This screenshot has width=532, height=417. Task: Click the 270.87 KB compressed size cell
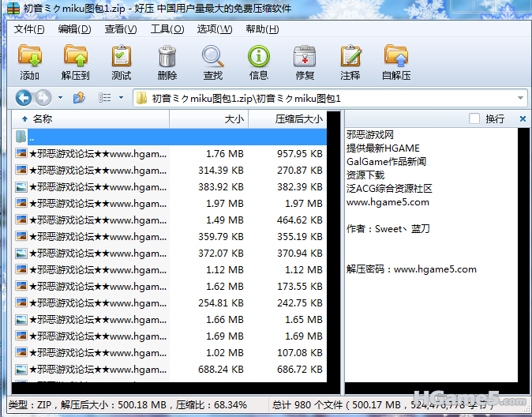(300, 170)
